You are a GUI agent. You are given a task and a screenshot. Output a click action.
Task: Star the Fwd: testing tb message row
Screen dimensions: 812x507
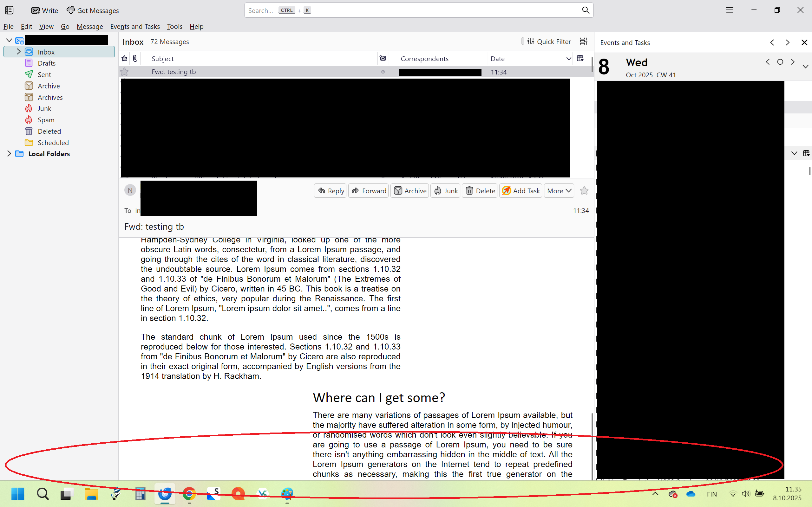click(x=124, y=72)
